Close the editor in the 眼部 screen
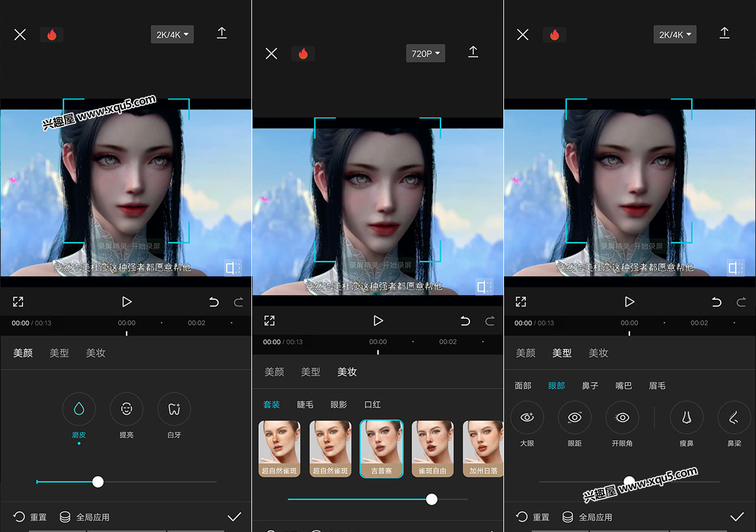 click(x=523, y=35)
